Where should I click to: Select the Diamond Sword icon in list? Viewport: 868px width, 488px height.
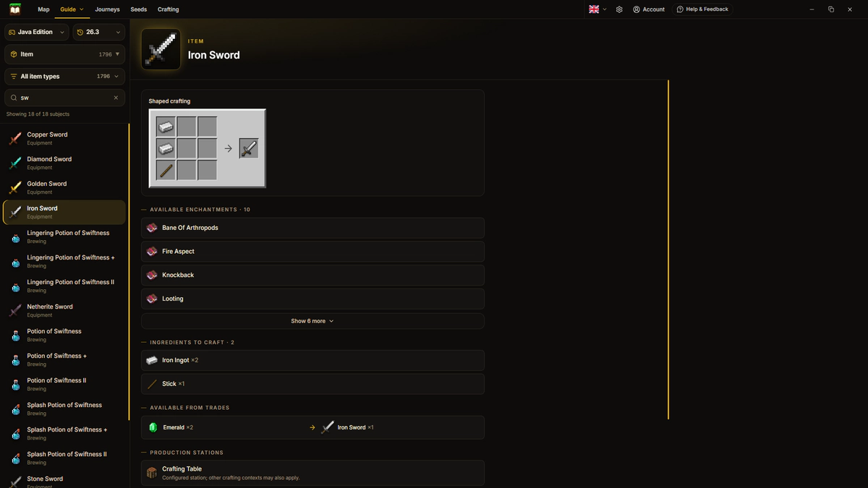(x=15, y=163)
